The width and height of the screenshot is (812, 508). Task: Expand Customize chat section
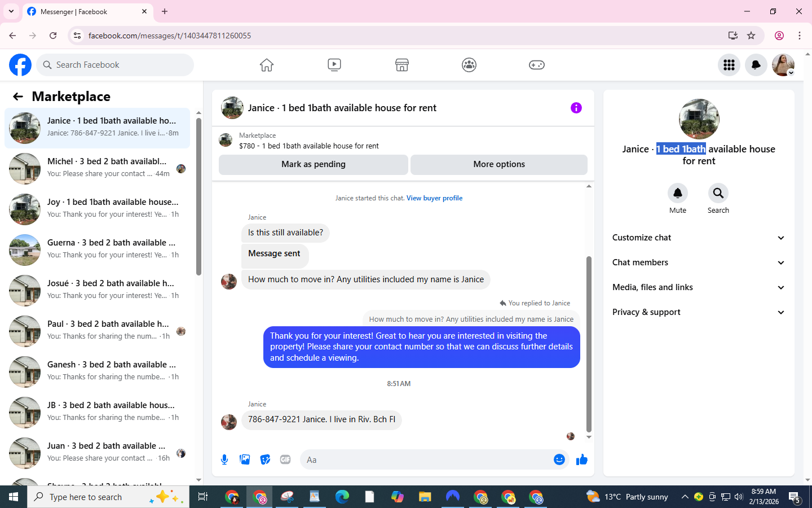coord(699,238)
